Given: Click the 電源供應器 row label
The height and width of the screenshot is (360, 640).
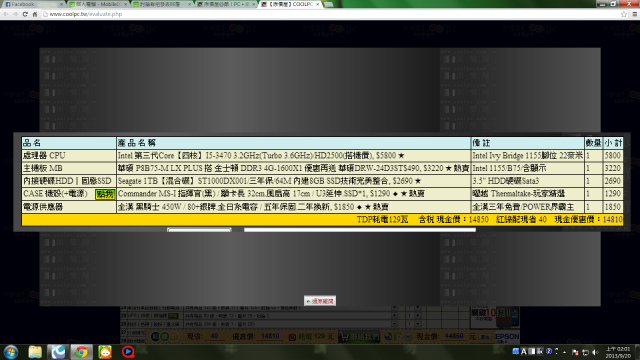Looking at the screenshot, I should pos(43,207).
